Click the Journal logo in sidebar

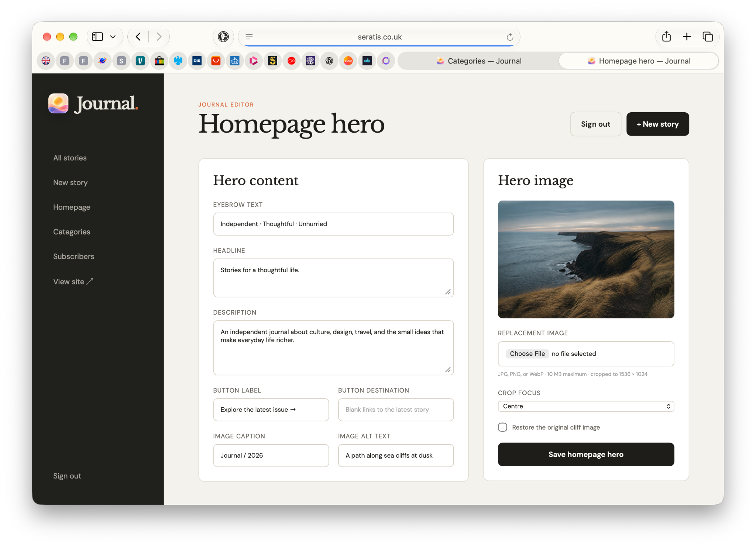click(x=93, y=103)
